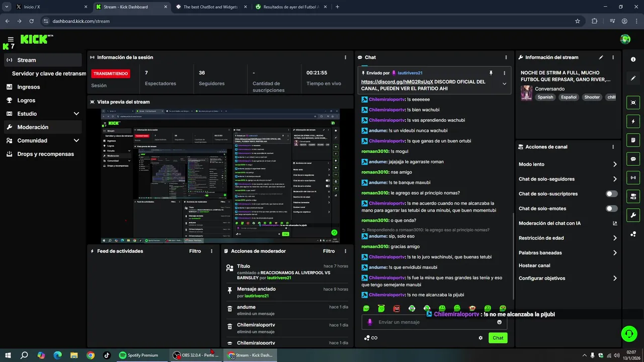Screen dimensions: 644x362
Task: Unpin the pinned message with the pin icon
Action: [x=491, y=73]
